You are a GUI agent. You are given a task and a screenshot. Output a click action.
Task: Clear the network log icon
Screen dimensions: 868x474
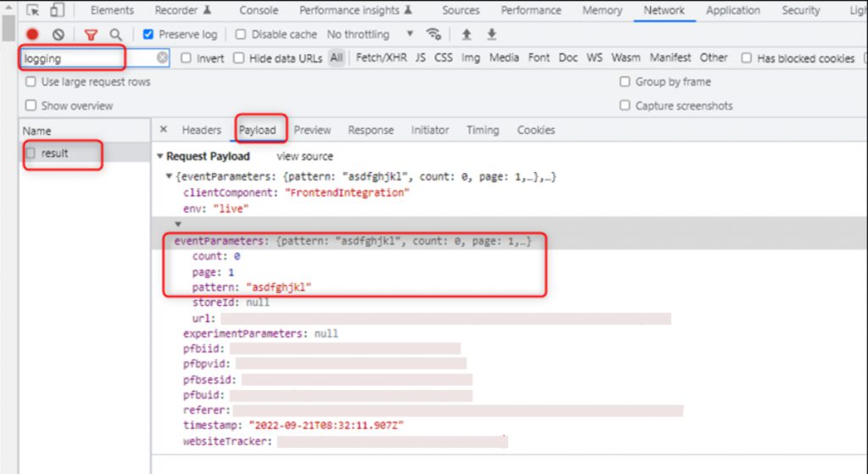click(58, 34)
